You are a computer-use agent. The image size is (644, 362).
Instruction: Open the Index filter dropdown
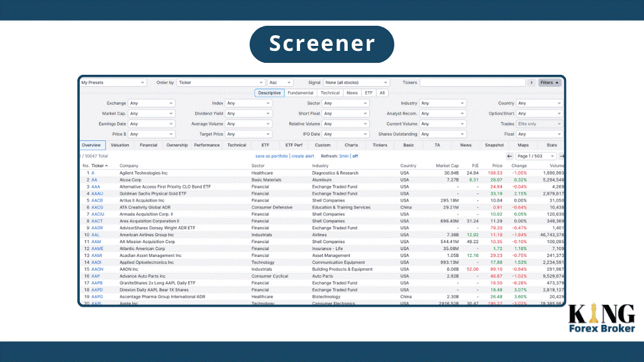pyautogui.click(x=248, y=103)
